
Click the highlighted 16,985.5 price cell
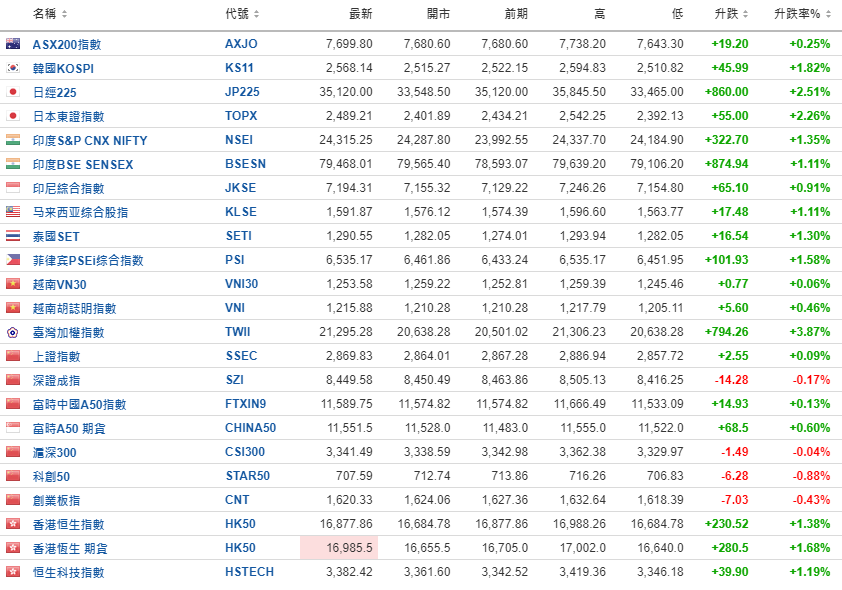pos(338,548)
